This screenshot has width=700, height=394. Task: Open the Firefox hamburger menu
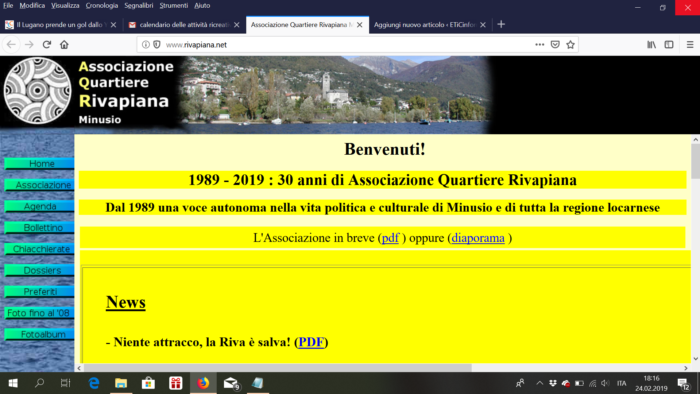coord(690,45)
